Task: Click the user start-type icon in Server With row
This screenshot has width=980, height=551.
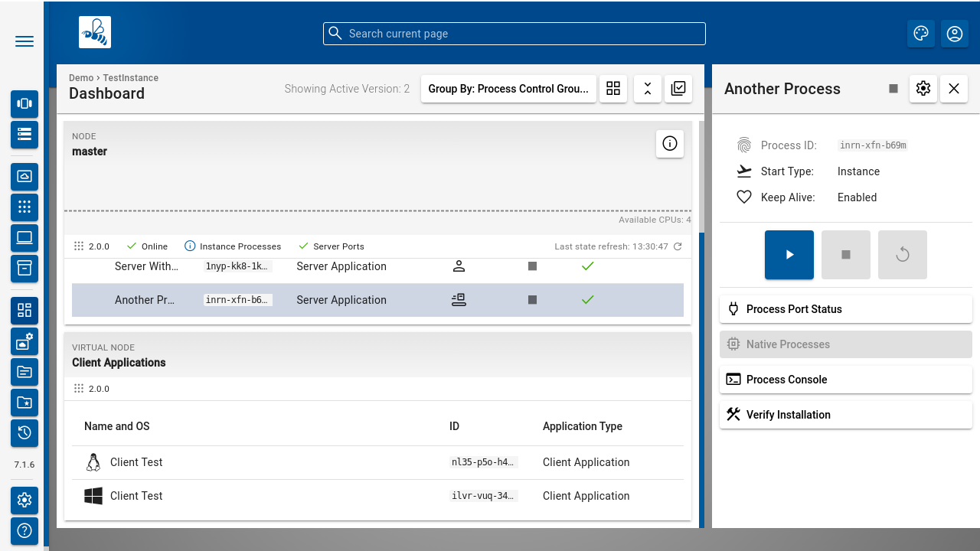Action: pos(459,266)
